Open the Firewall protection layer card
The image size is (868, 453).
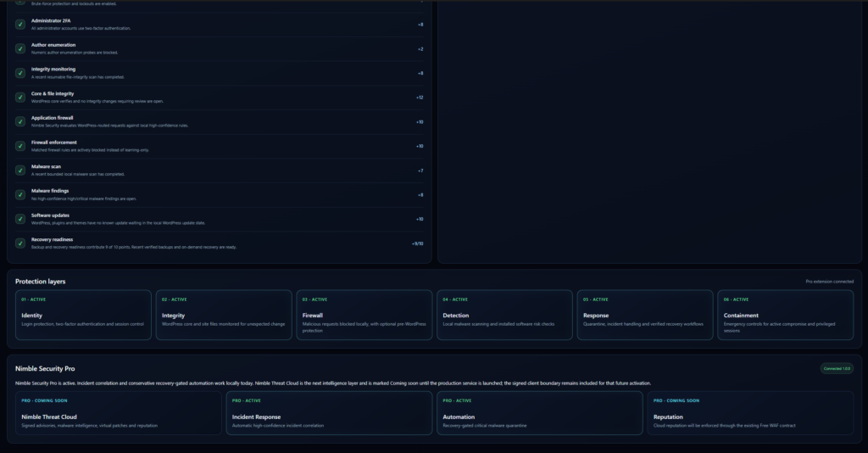pyautogui.click(x=364, y=315)
